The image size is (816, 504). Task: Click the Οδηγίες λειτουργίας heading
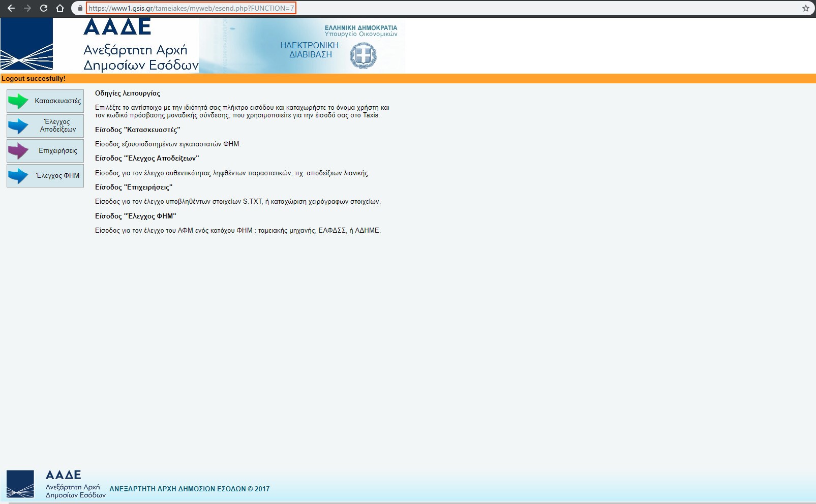(x=128, y=93)
